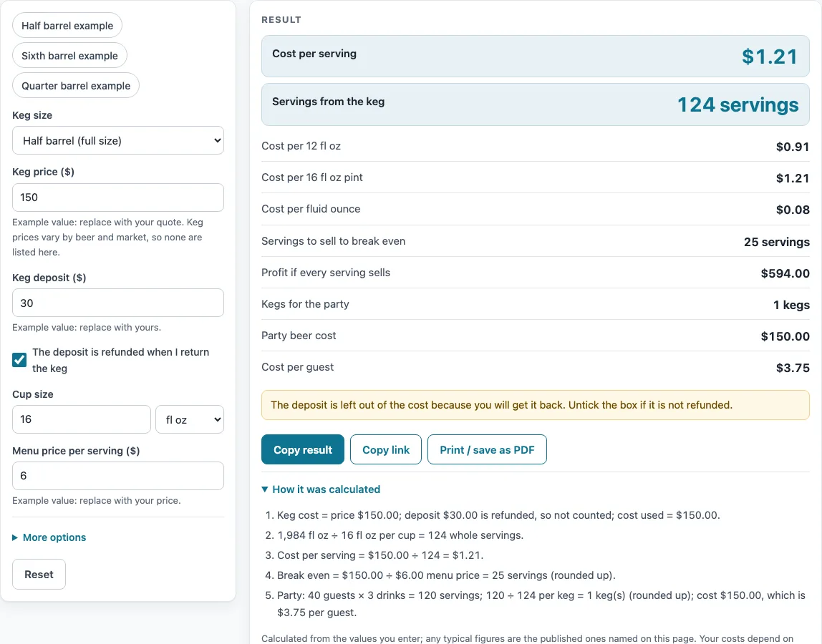Screen dimensions: 822x644
Task: Click the Servings to sell to break even label
Action: (x=334, y=241)
